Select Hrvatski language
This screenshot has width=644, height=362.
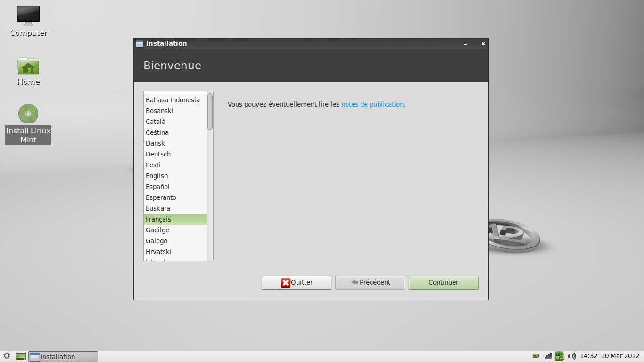175,252
